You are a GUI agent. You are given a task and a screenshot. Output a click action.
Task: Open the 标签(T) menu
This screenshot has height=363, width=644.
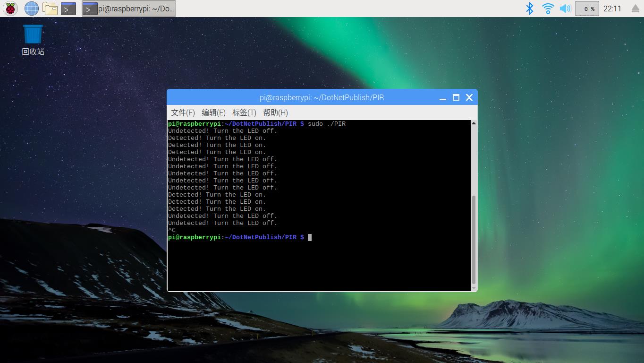pyautogui.click(x=244, y=112)
